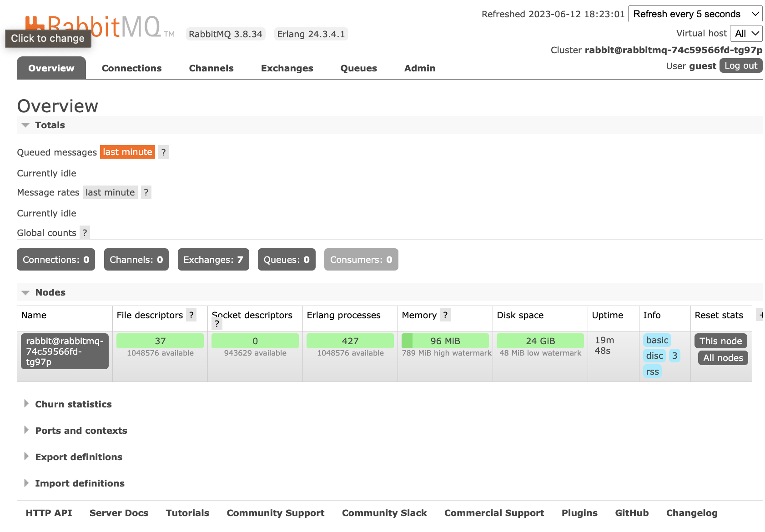Click the disc info tag
Image resolution: width=765 pixels, height=532 pixels.
[x=654, y=356]
